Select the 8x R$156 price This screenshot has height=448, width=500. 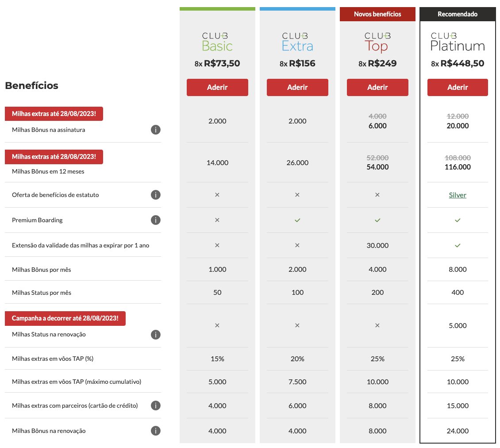click(x=297, y=63)
